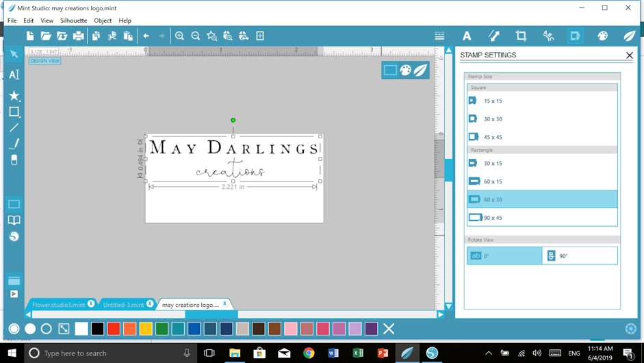Paste using the clipboard icon
Screen dimensions: 644x363
click(x=128, y=36)
